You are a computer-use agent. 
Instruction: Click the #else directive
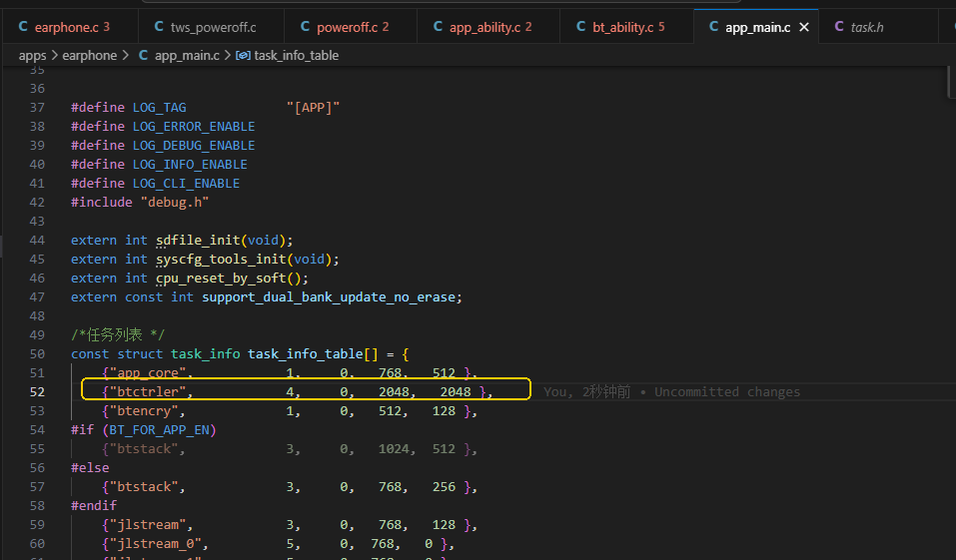[90, 467]
